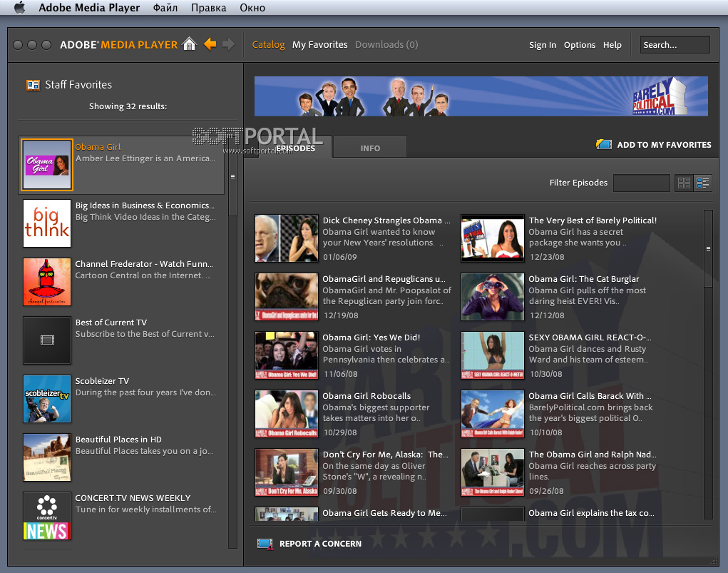Click the Best of Current TV title
Screen dimensions: 728x573
pos(111,323)
